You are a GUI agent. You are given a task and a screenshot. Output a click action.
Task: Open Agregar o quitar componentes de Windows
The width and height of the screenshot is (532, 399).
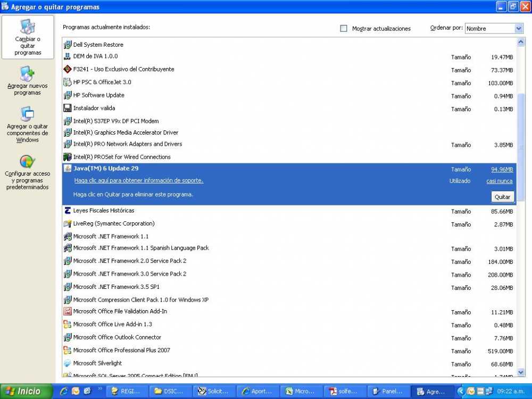tap(28, 124)
